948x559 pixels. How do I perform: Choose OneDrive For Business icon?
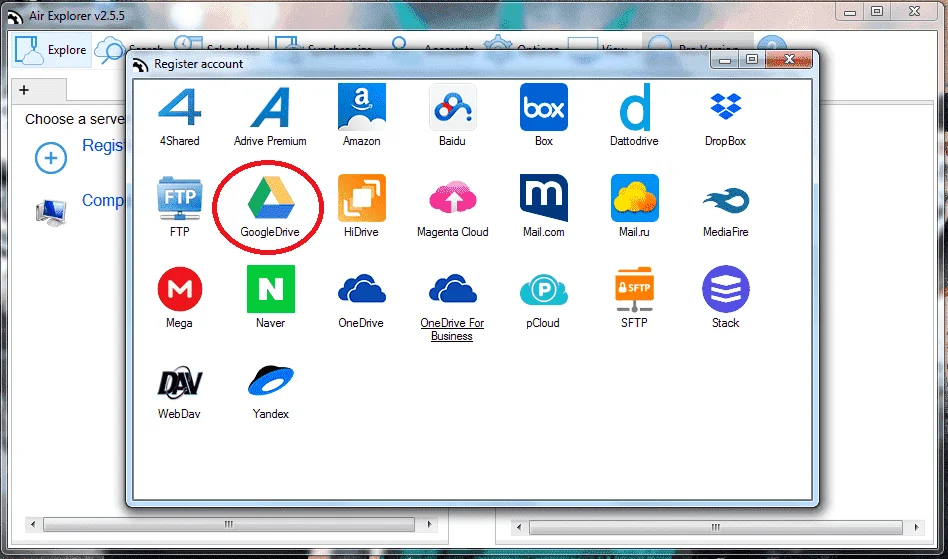[452, 289]
